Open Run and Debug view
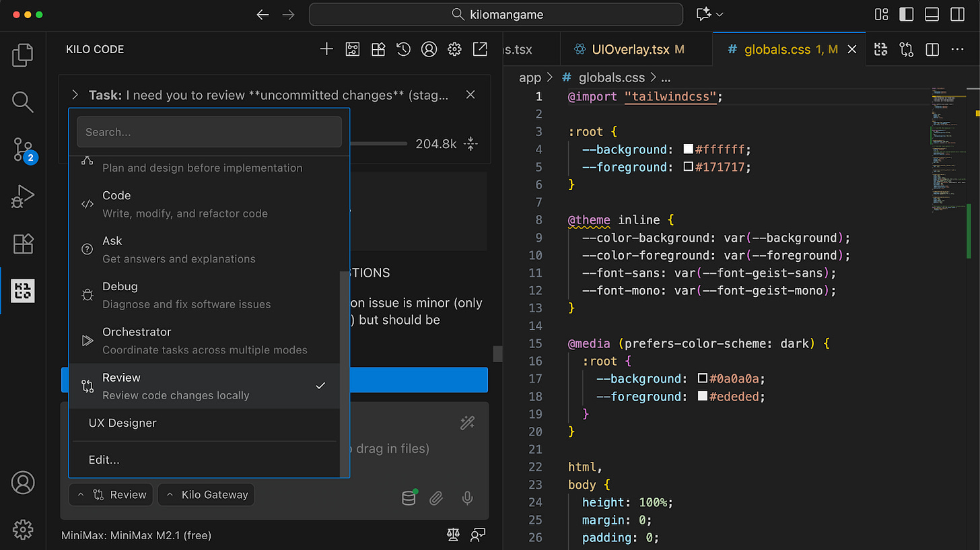 pyautogui.click(x=23, y=197)
